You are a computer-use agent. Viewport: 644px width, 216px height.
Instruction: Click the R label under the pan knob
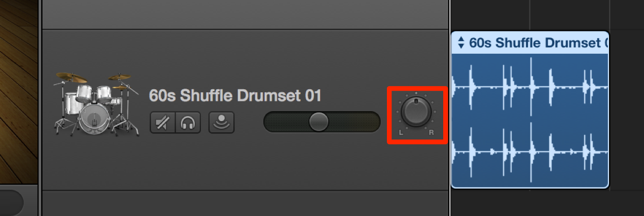coord(432,132)
